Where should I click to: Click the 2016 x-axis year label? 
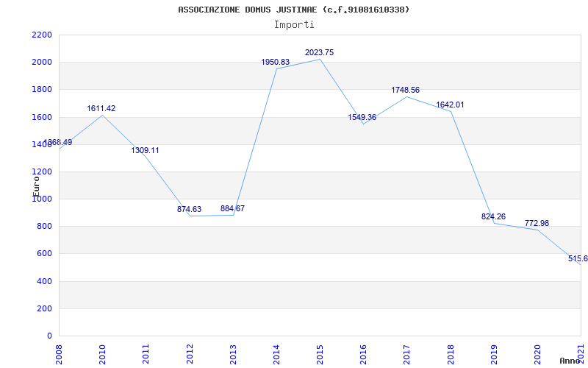tap(363, 354)
